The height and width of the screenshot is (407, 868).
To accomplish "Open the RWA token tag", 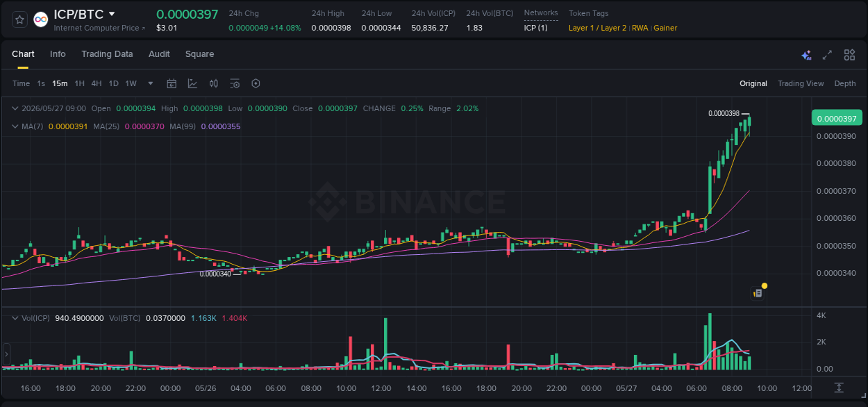I will (x=640, y=28).
